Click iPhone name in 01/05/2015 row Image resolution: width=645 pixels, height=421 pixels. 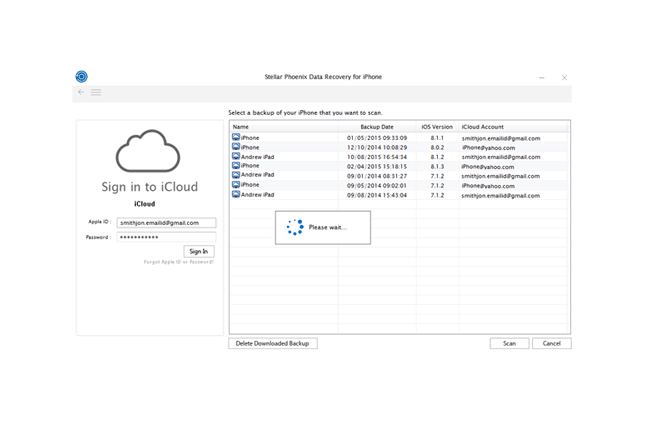coord(250,138)
